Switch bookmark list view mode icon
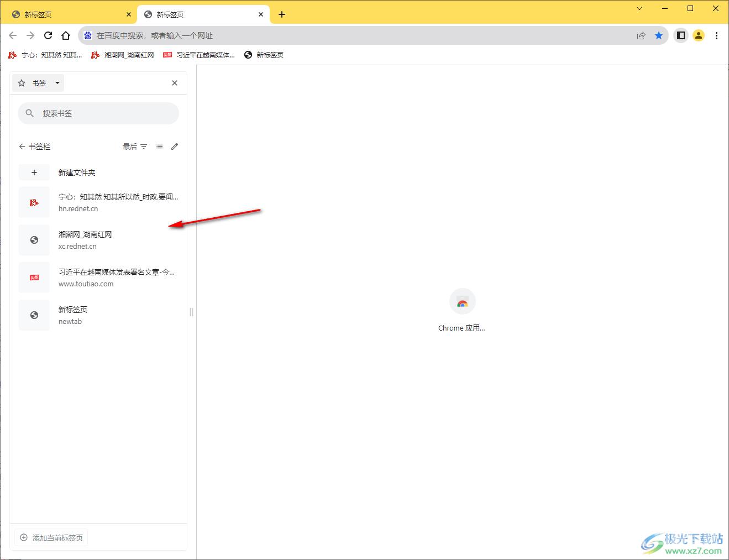The height and width of the screenshot is (560, 729). click(159, 146)
